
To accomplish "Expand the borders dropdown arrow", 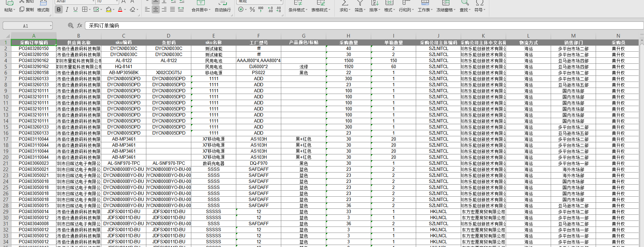I will coord(90,9).
